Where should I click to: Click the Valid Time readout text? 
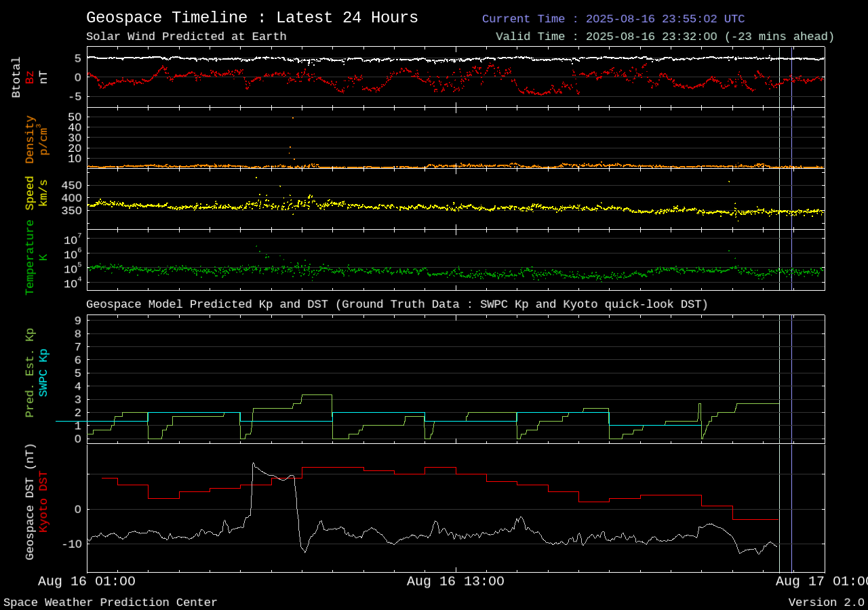click(x=665, y=37)
